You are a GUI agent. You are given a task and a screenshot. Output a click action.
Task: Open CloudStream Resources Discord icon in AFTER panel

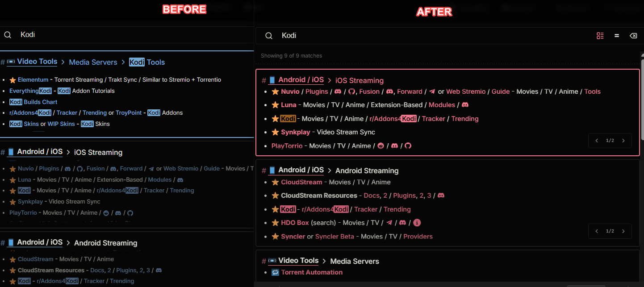click(x=441, y=195)
